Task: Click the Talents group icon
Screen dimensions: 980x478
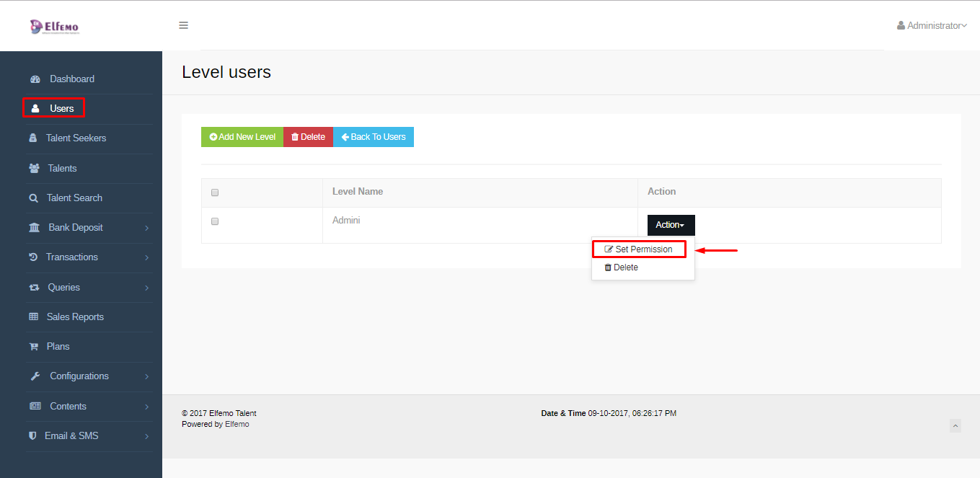Action: [34, 168]
